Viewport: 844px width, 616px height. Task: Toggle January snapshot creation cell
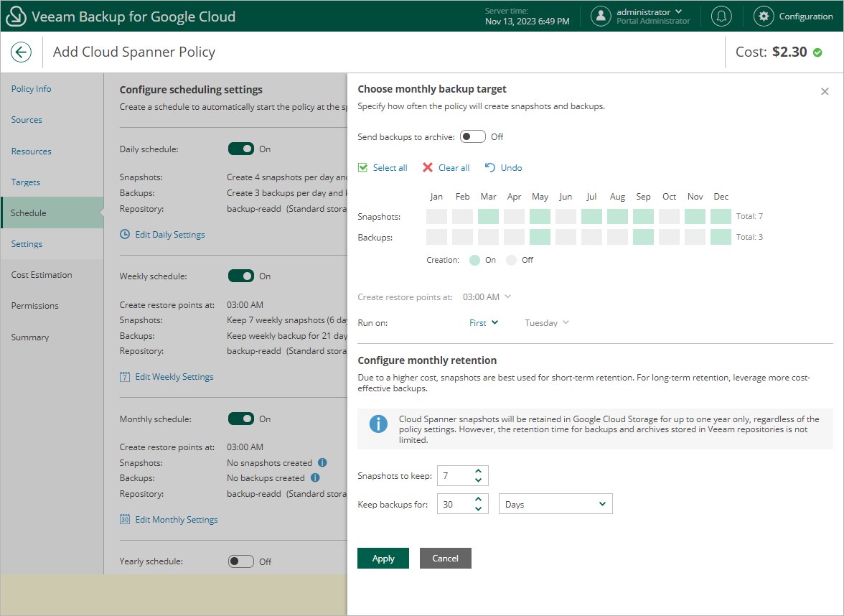tap(436, 217)
